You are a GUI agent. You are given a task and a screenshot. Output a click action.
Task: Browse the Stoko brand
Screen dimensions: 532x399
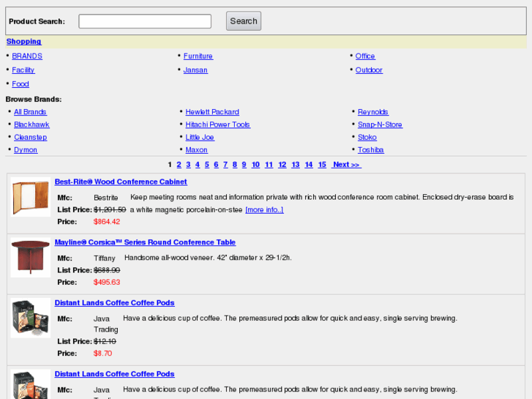(367, 137)
